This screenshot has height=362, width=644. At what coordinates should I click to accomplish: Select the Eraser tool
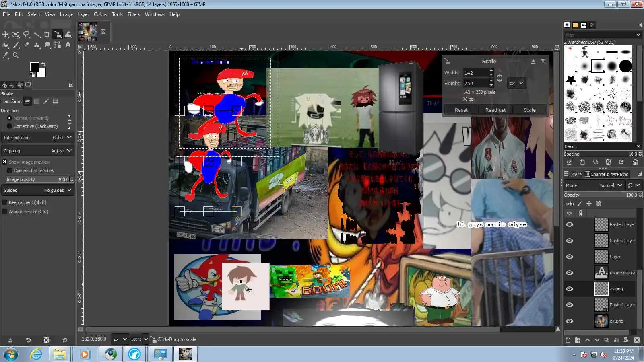point(26,45)
